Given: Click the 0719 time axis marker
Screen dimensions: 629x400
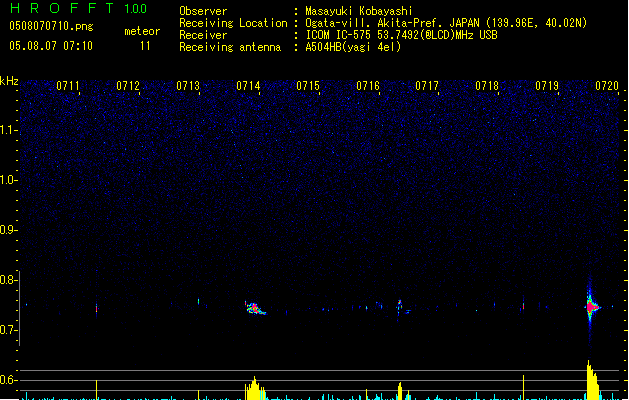Looking at the screenshot, I should (x=547, y=86).
